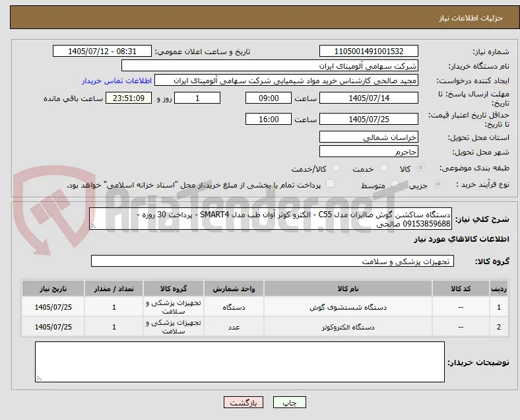This screenshot has width=520, height=420.
Task: Click the تعداد / مقدار column header
Action: tap(114, 289)
